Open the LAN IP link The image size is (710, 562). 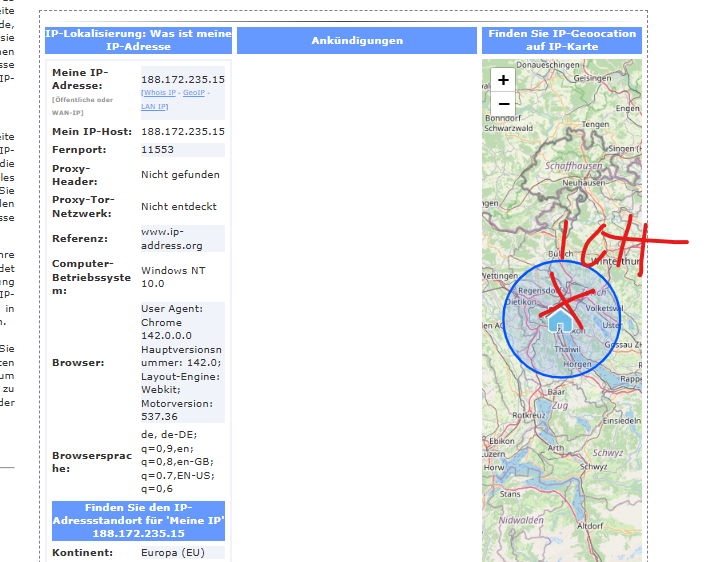tap(154, 106)
